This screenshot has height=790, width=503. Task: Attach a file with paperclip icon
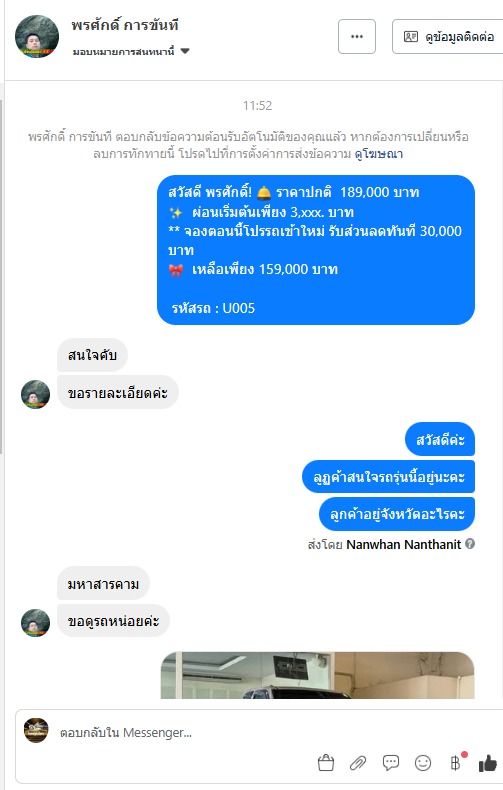(x=358, y=763)
